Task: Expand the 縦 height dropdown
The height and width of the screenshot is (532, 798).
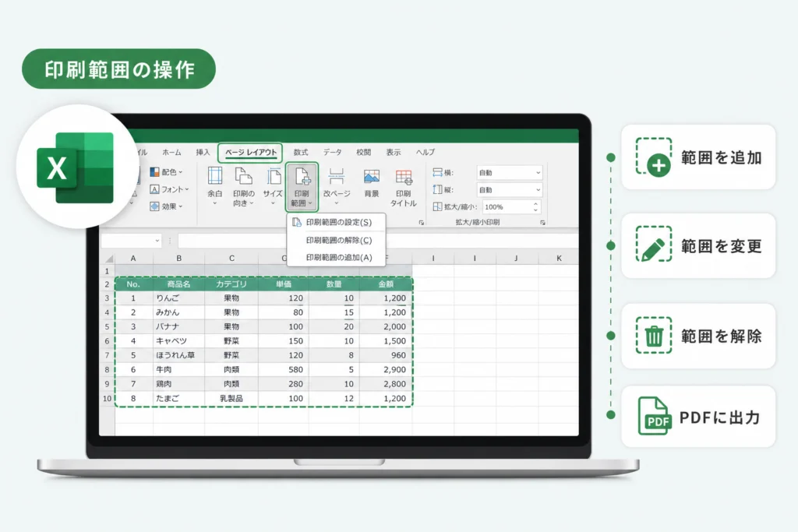Action: click(538, 190)
